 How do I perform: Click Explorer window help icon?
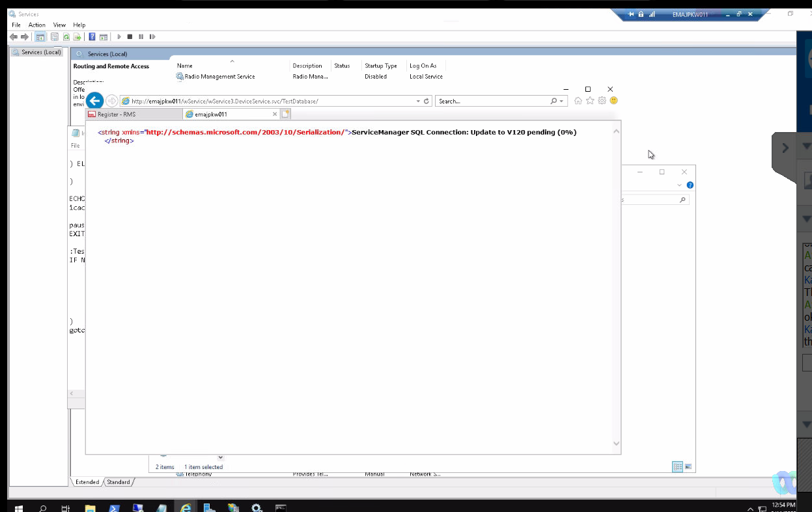[690, 185]
